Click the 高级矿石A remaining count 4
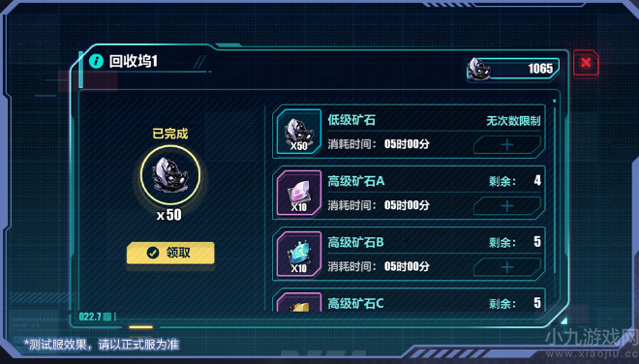 coord(537,180)
